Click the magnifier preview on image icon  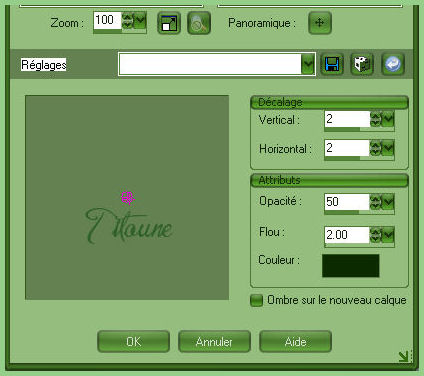(x=199, y=23)
